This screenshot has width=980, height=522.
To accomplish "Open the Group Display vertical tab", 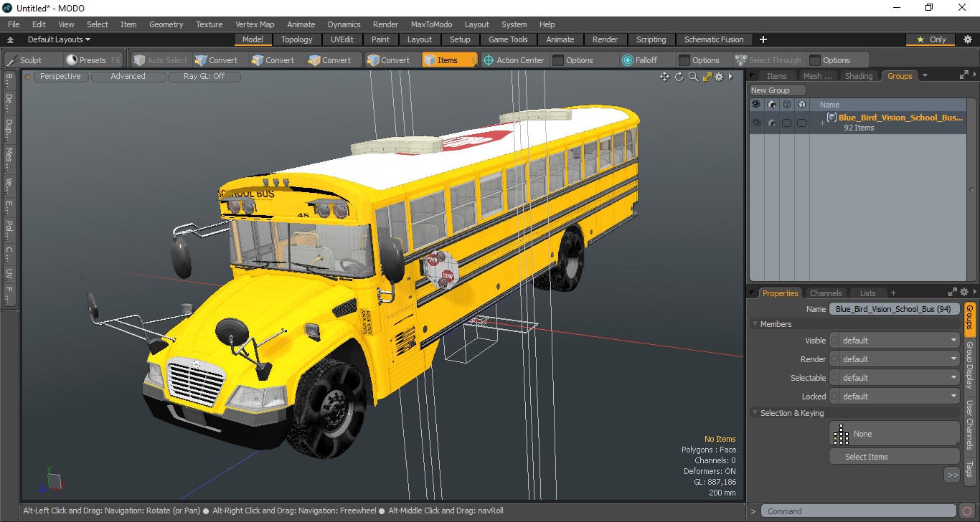I will click(969, 365).
